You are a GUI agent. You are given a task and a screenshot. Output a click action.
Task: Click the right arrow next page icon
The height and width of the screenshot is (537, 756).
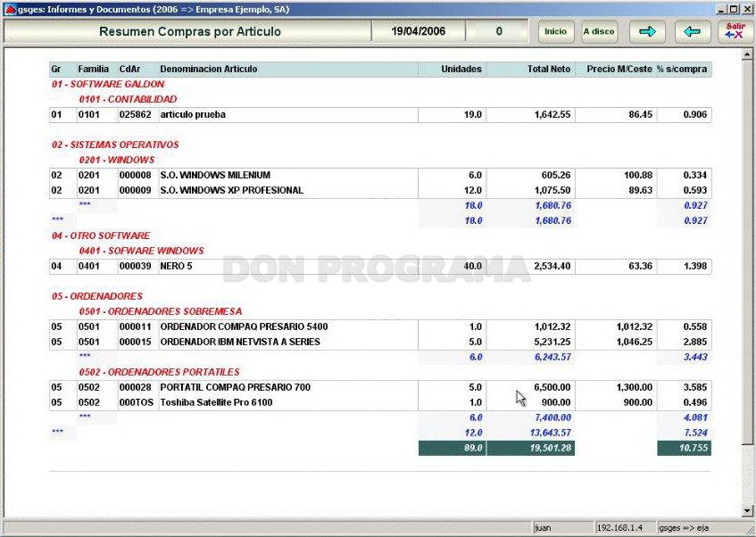647,32
